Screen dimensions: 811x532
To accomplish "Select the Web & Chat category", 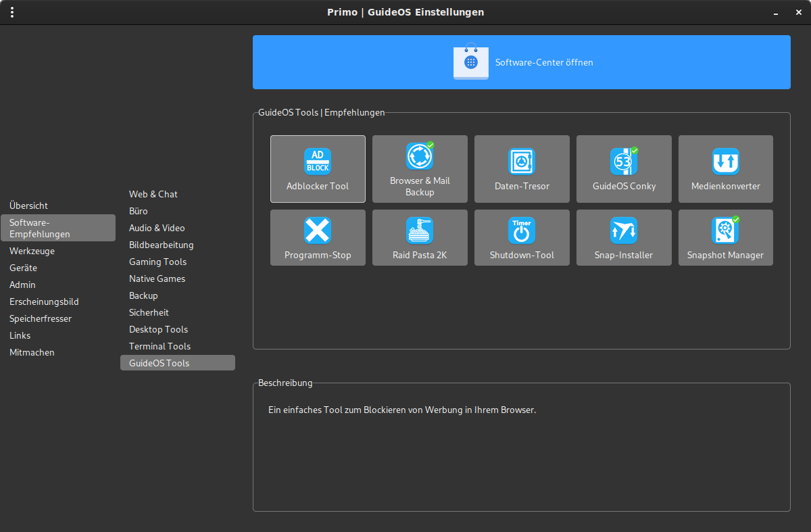I will [153, 194].
